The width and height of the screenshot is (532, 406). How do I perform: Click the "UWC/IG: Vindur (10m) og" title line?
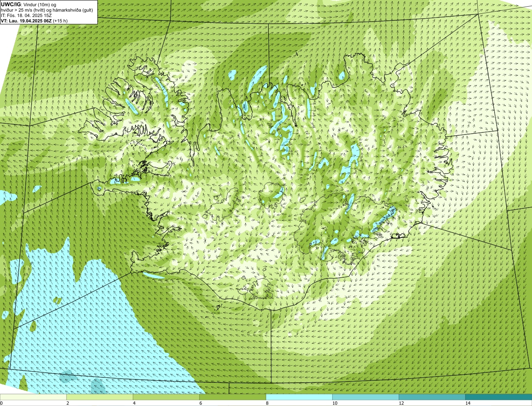pyautogui.click(x=29, y=4)
